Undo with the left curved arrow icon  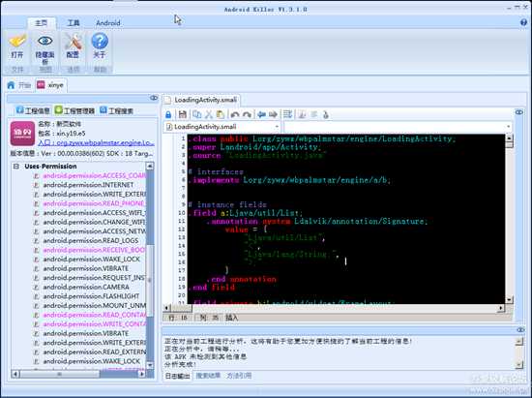[235, 114]
